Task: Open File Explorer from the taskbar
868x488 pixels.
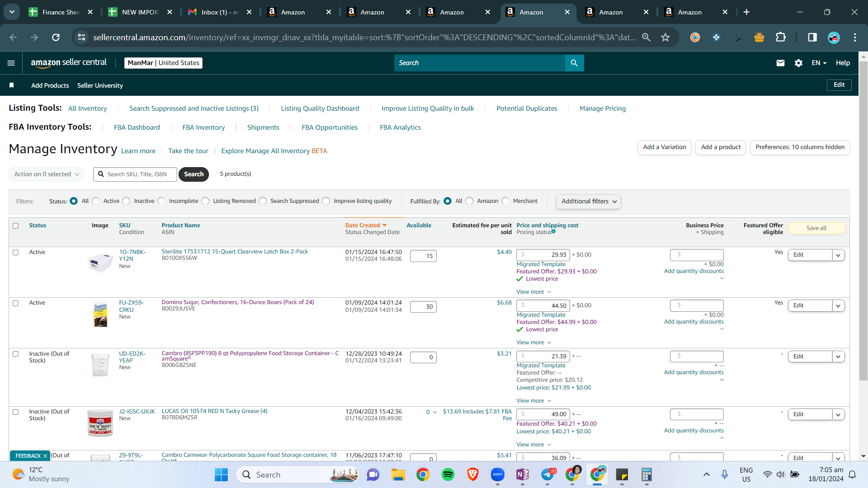Action: pos(398,474)
